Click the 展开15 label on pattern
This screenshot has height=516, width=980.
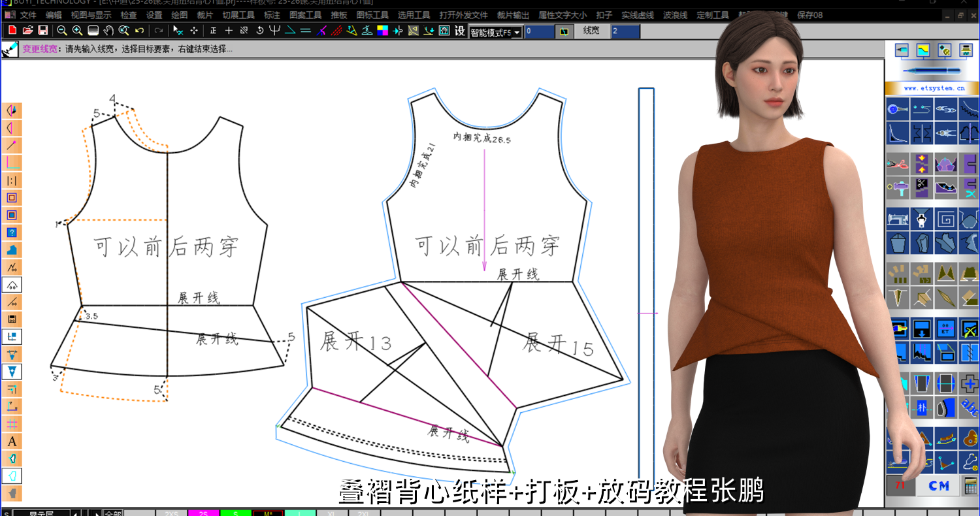pos(559,343)
